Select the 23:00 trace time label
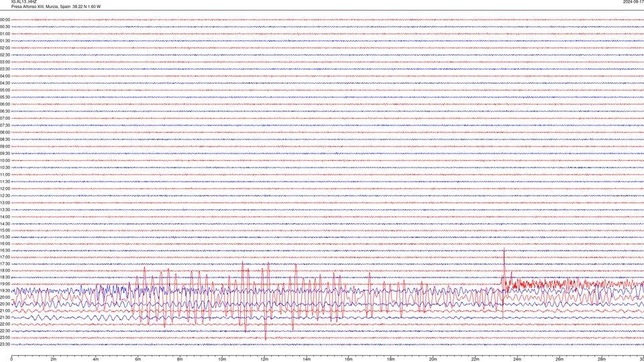The width and height of the screenshot is (644, 362). click(x=5, y=338)
